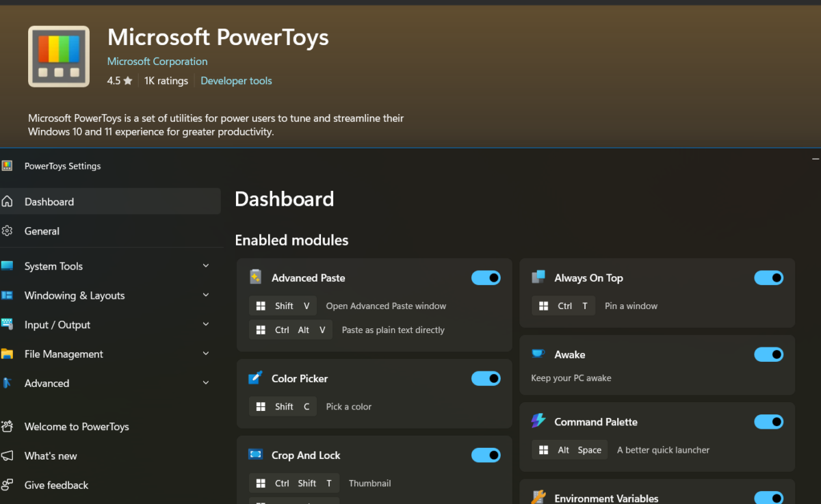Image resolution: width=821 pixels, height=504 pixels.
Task: Click the Input / Output keyboard icon
Action: tap(7, 324)
